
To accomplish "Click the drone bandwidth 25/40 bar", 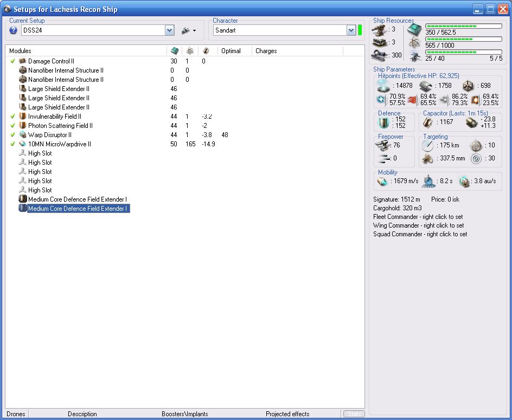I will (463, 52).
